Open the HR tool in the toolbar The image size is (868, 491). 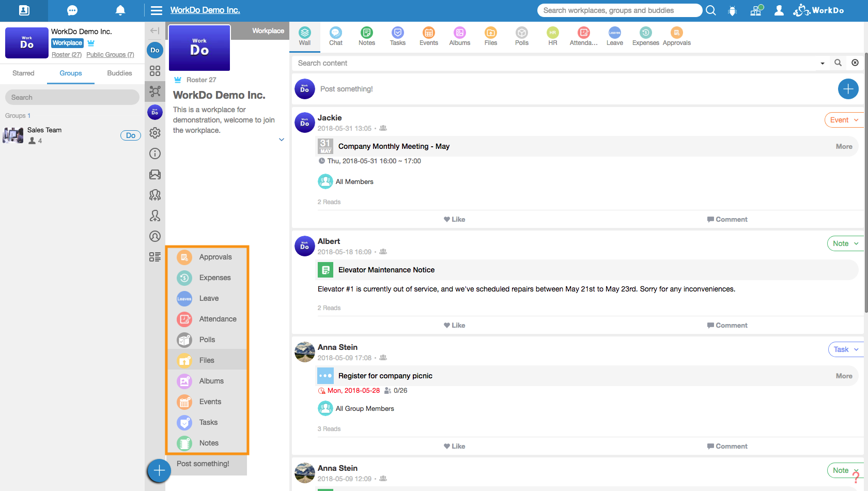553,37
